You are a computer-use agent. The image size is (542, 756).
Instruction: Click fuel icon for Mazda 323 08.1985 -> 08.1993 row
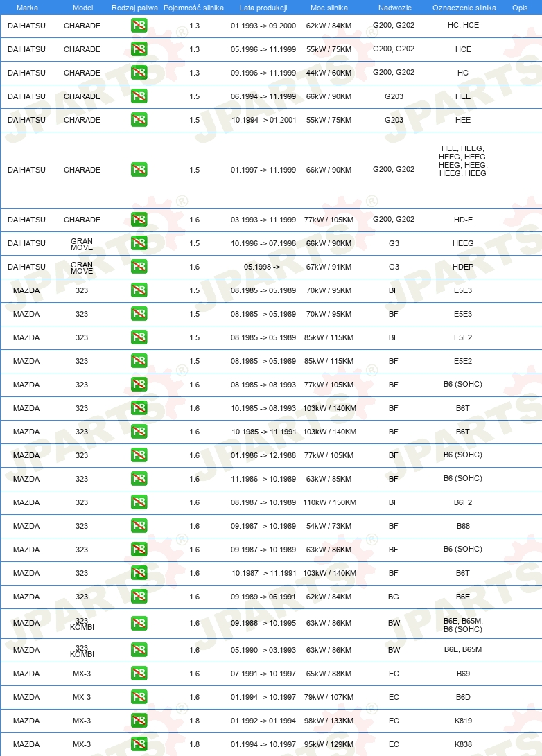[x=139, y=385]
